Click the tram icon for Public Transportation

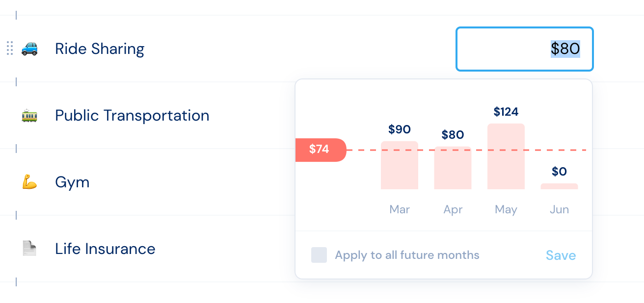click(x=29, y=116)
